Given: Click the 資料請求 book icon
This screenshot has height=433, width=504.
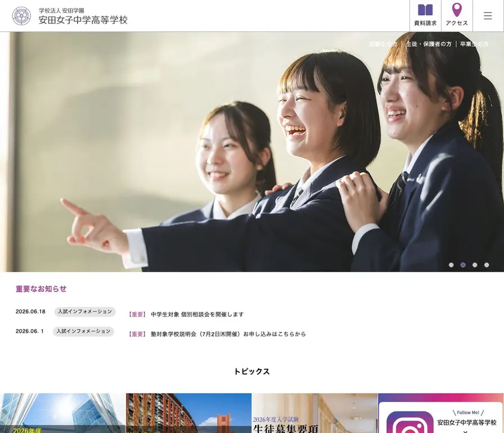Looking at the screenshot, I should (x=425, y=10).
